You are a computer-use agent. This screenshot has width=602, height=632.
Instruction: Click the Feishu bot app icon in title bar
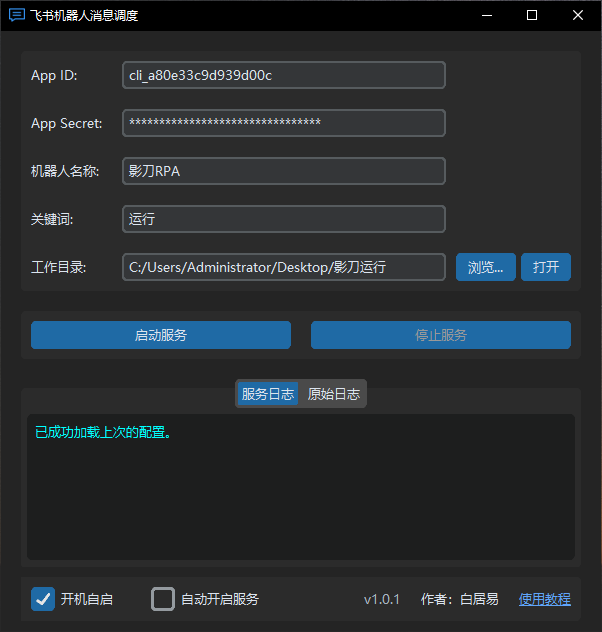[x=17, y=16]
